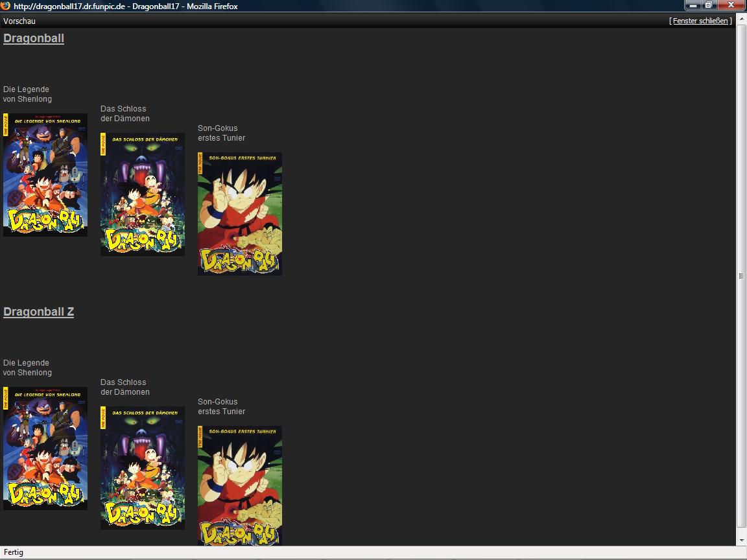Close the Firefox window with the red X

coord(732,5)
